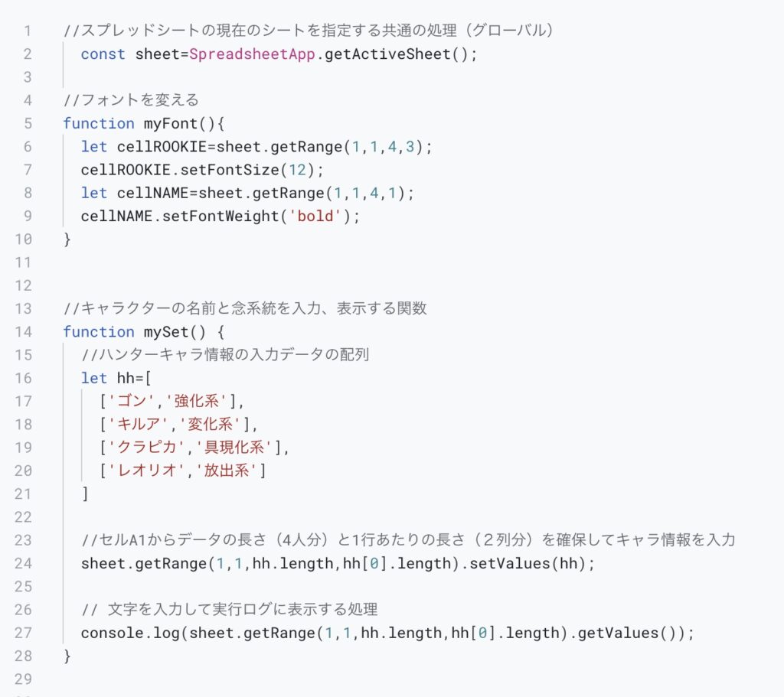Click line number 14 in the gutter
The height and width of the screenshot is (697, 784).
click(x=24, y=332)
